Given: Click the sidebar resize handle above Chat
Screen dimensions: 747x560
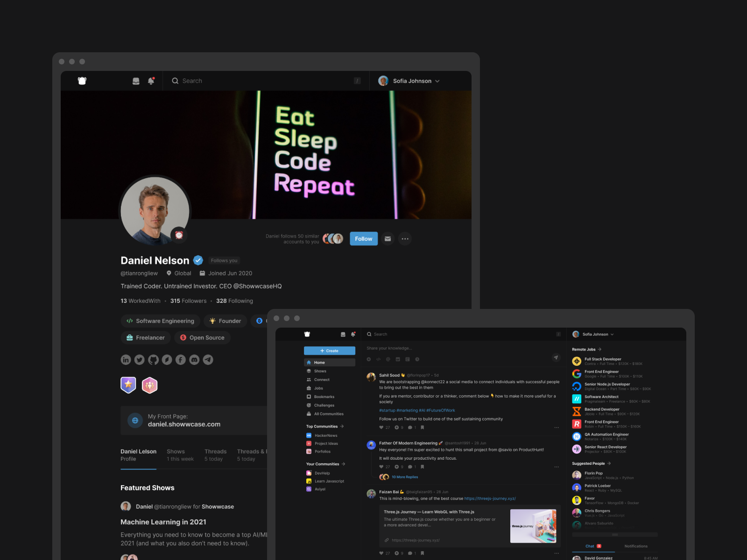Looking at the screenshot, I should [615, 535].
